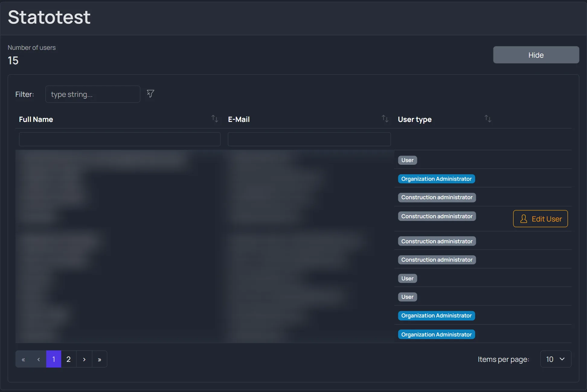
Task: Click the last Organization Administrator badge
Action: tap(436, 335)
